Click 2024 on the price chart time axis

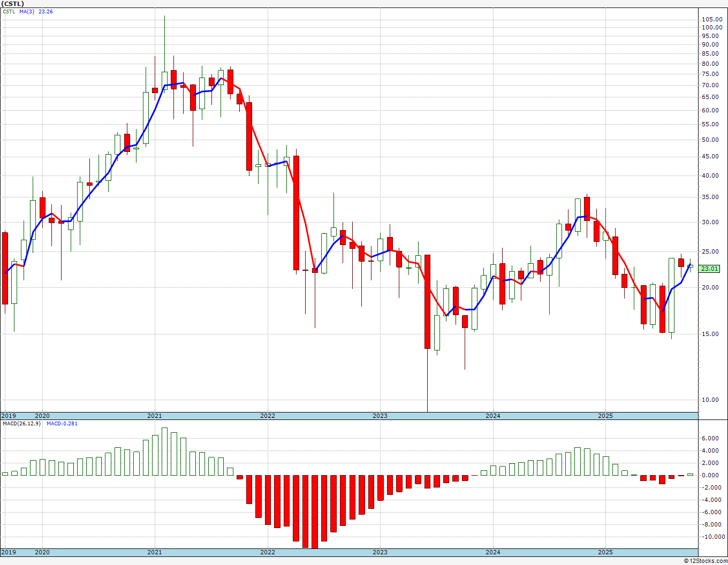click(493, 416)
